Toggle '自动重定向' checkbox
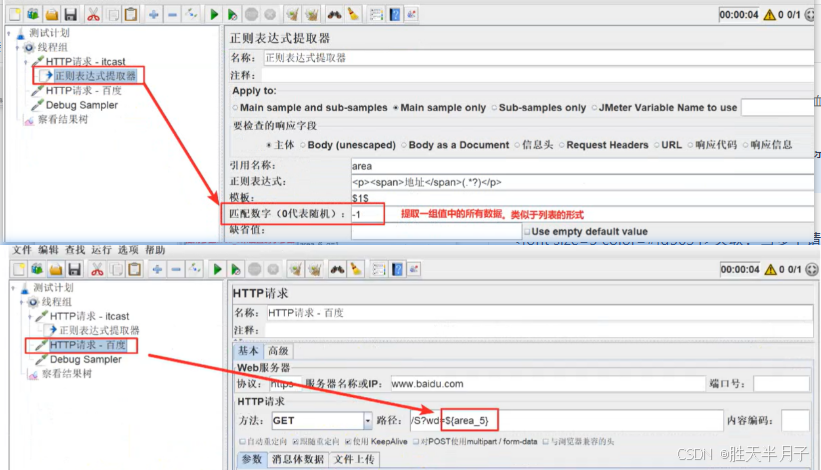This screenshot has height=470, width=821. click(x=242, y=442)
